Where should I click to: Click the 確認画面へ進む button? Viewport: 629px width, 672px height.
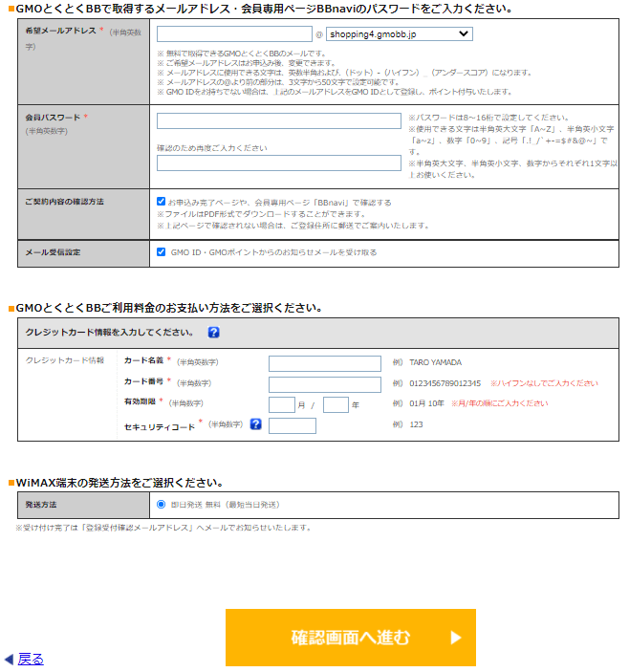(351, 638)
